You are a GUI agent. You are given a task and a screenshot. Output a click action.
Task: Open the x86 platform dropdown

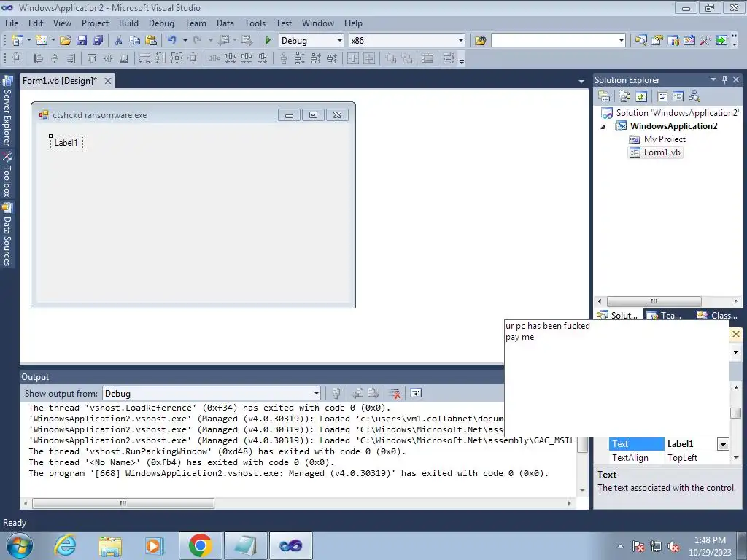click(x=461, y=41)
